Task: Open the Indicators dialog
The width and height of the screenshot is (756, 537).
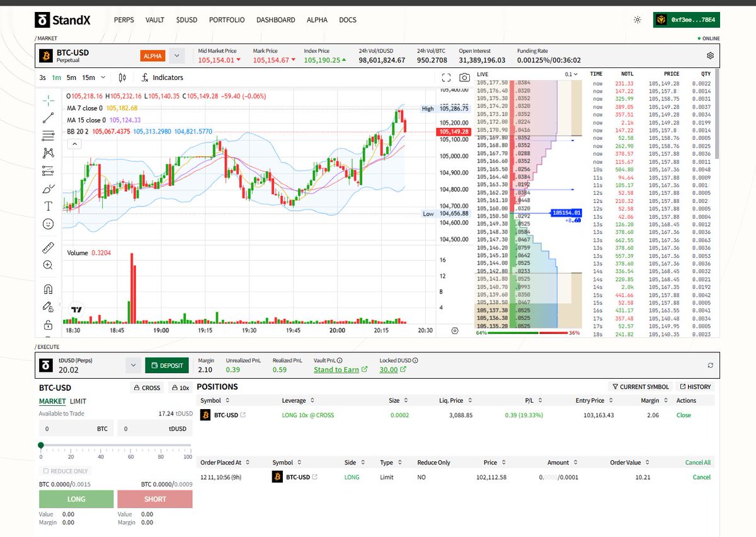Action: tap(162, 78)
